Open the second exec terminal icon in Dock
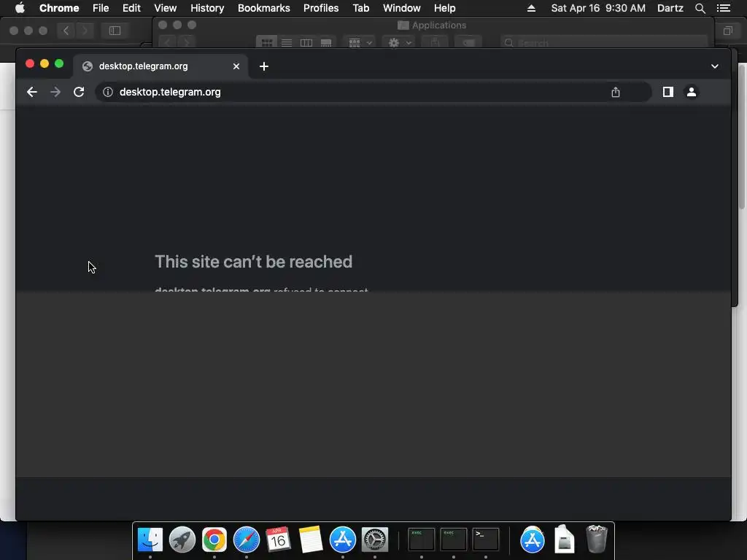747x560 pixels. click(454, 540)
